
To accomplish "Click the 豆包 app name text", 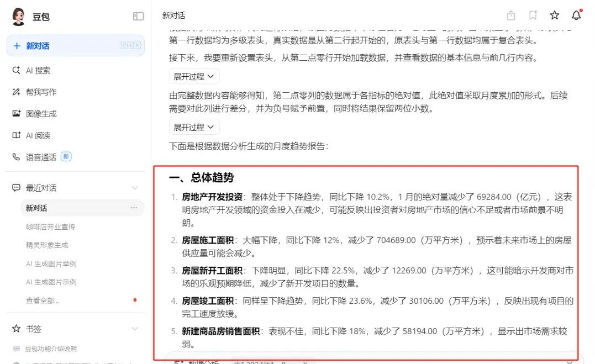I will tap(41, 17).
